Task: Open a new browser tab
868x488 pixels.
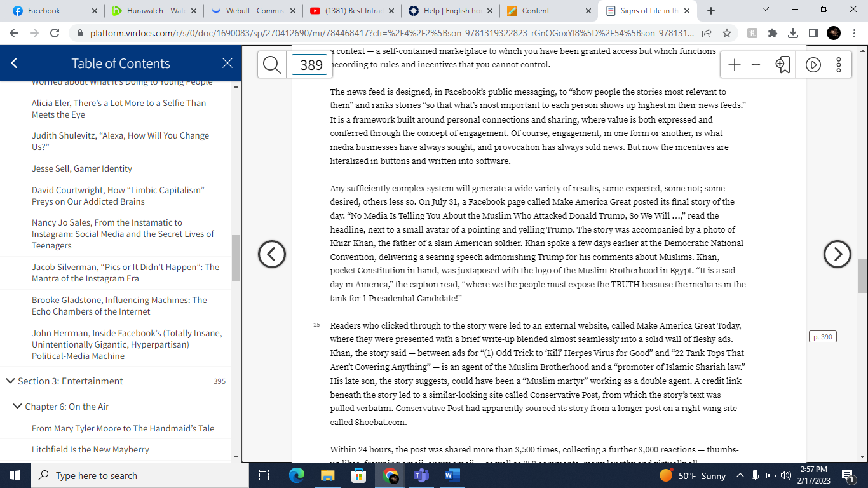Action: (710, 11)
